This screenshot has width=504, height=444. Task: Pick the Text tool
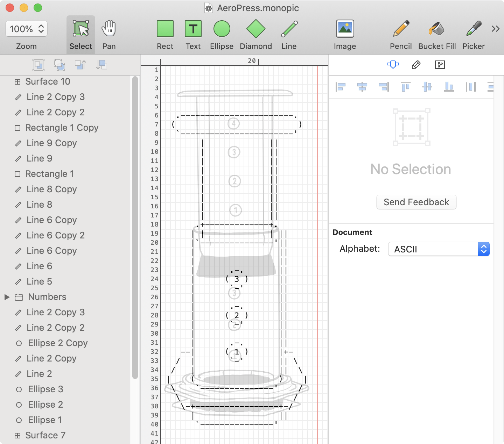pos(193,35)
